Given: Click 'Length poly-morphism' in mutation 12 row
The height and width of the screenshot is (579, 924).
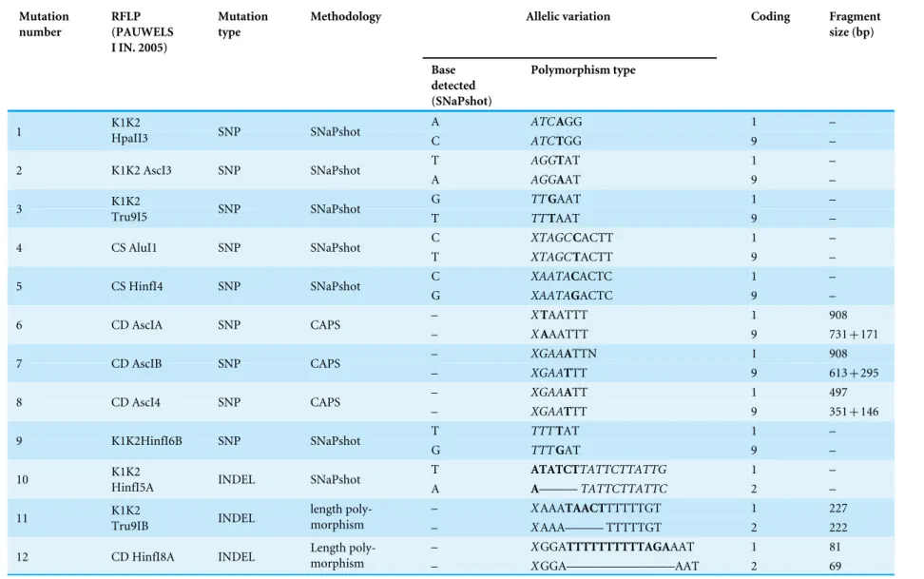Looking at the screenshot, I should (343, 555).
